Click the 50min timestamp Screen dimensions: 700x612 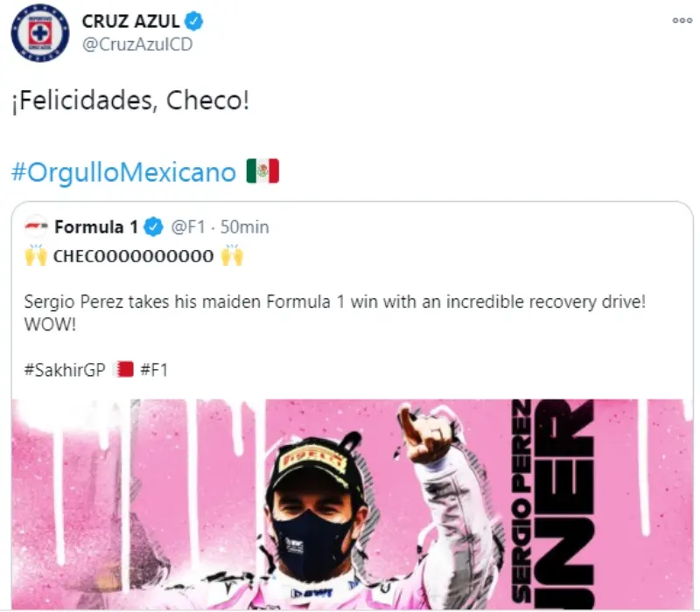(x=245, y=227)
